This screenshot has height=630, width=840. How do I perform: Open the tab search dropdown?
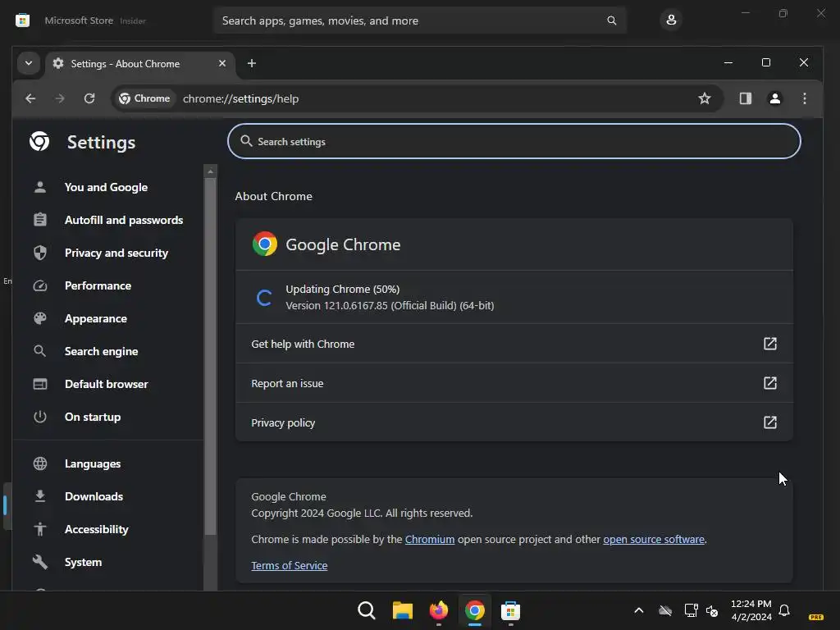pos(29,63)
